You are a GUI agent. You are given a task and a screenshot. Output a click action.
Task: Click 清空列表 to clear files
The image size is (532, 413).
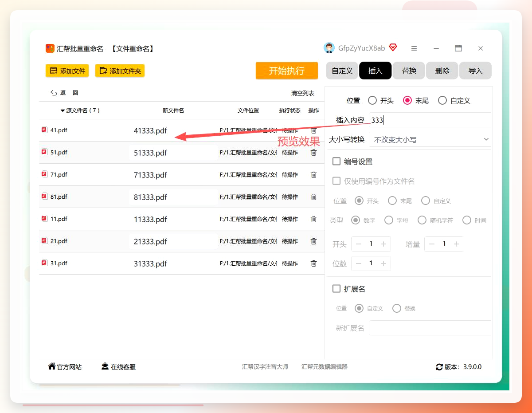pyautogui.click(x=303, y=93)
